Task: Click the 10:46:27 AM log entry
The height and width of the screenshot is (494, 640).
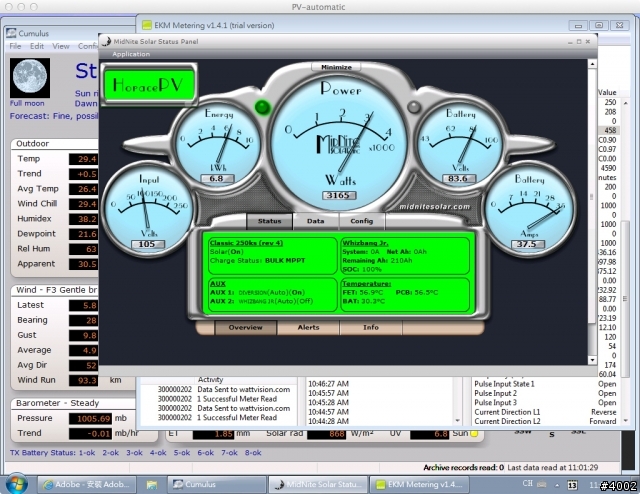Action: click(328, 384)
